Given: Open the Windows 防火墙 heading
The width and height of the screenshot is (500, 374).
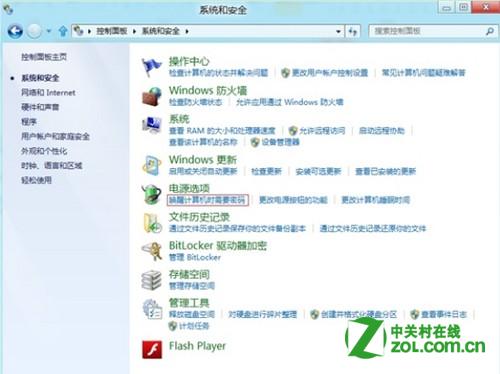Looking at the screenshot, I should [x=208, y=90].
